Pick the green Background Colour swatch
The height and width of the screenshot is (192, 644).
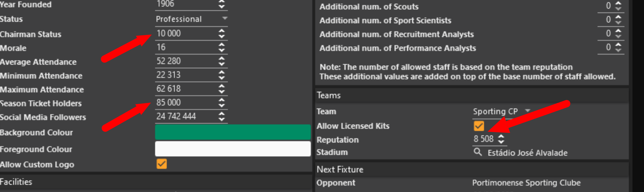point(233,132)
